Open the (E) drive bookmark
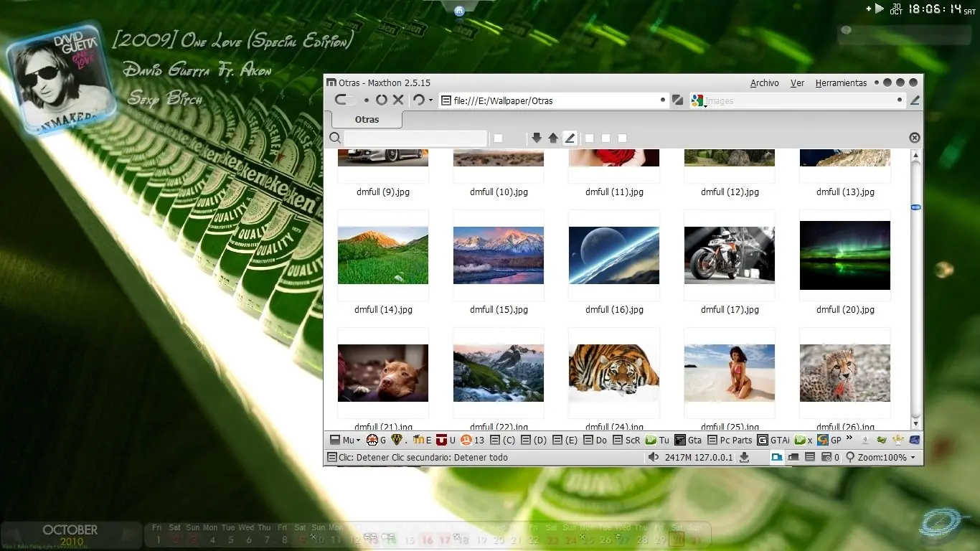The image size is (980, 551). click(x=565, y=440)
